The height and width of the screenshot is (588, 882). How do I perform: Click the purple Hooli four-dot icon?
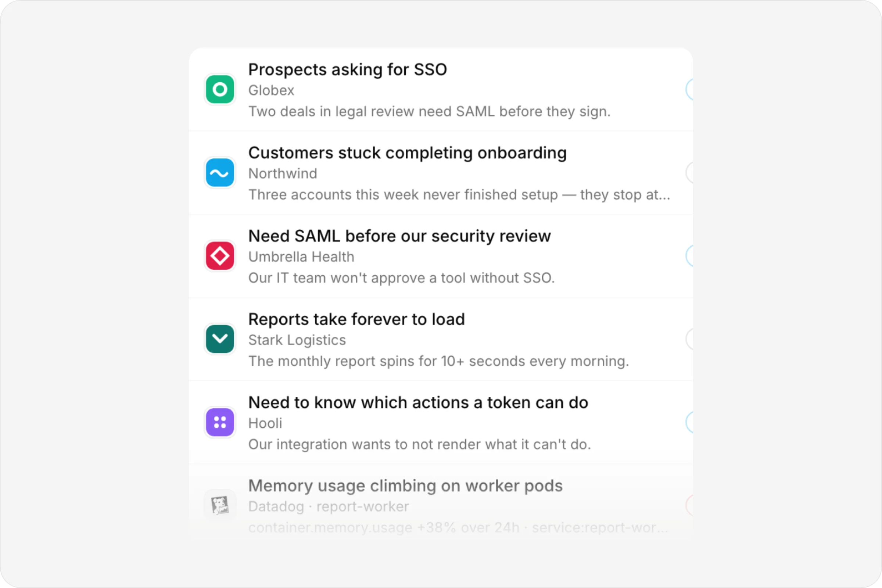point(220,422)
